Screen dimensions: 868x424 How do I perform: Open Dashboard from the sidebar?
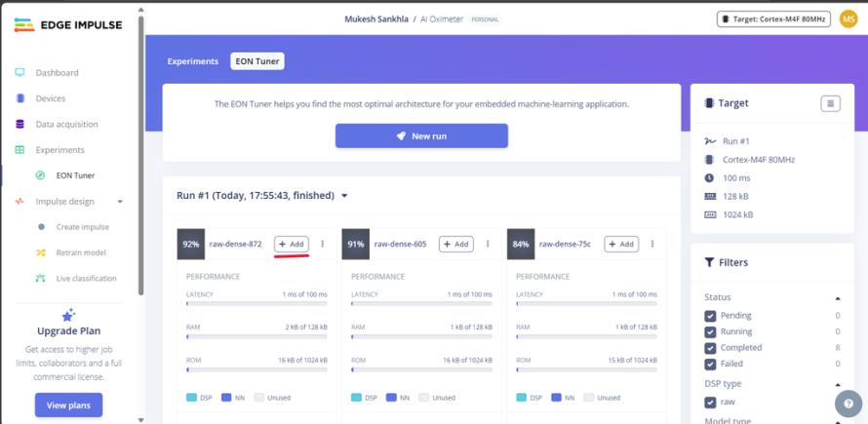coord(57,72)
